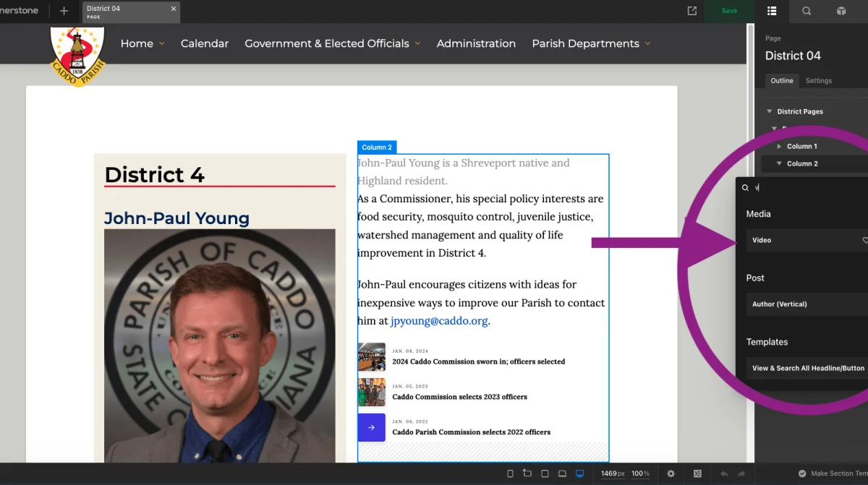Switch to smallest mobile phone breakpoint
This screenshot has width=868, height=485.
tap(510, 473)
